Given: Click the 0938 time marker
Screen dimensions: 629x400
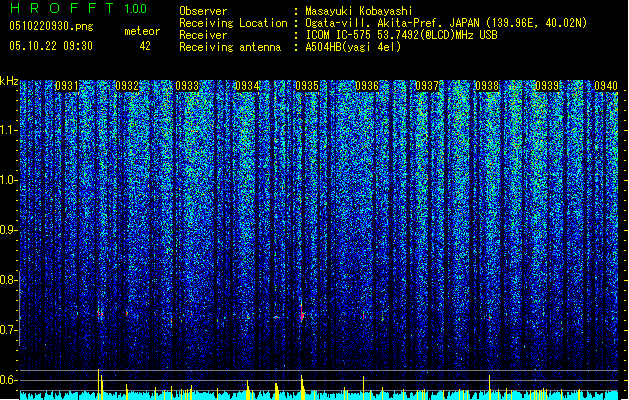Looking at the screenshot, I should (x=487, y=86).
